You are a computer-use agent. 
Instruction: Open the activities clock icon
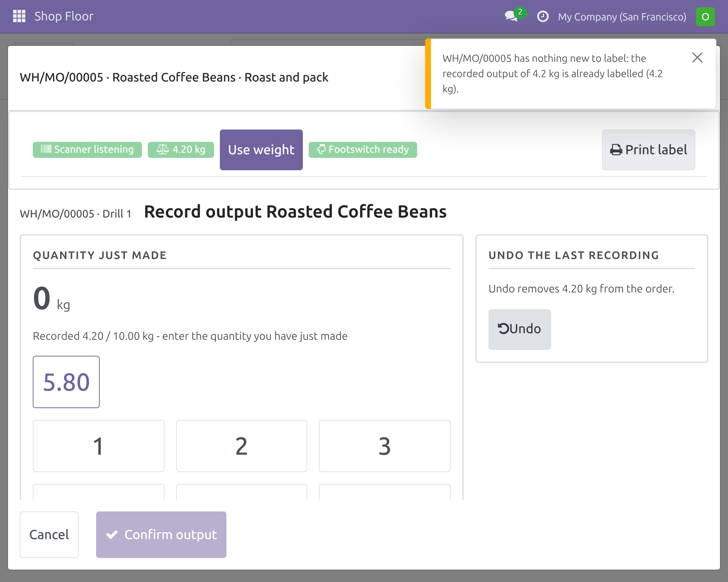[543, 16]
